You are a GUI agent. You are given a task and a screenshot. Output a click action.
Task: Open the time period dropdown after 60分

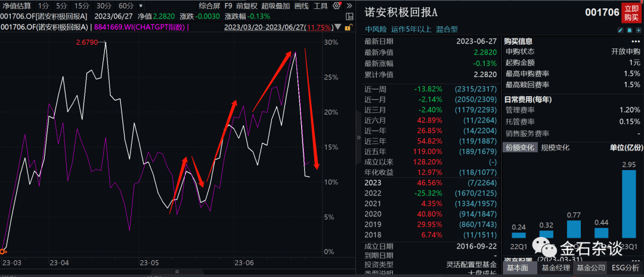[141, 6]
